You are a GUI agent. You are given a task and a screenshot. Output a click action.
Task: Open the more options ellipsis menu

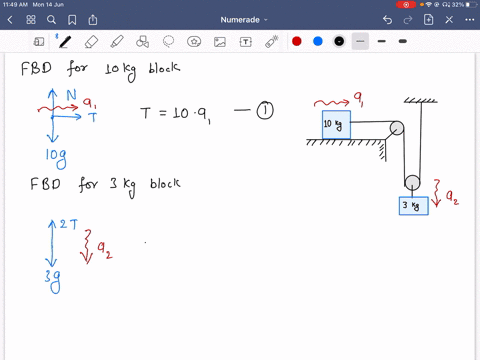470,20
